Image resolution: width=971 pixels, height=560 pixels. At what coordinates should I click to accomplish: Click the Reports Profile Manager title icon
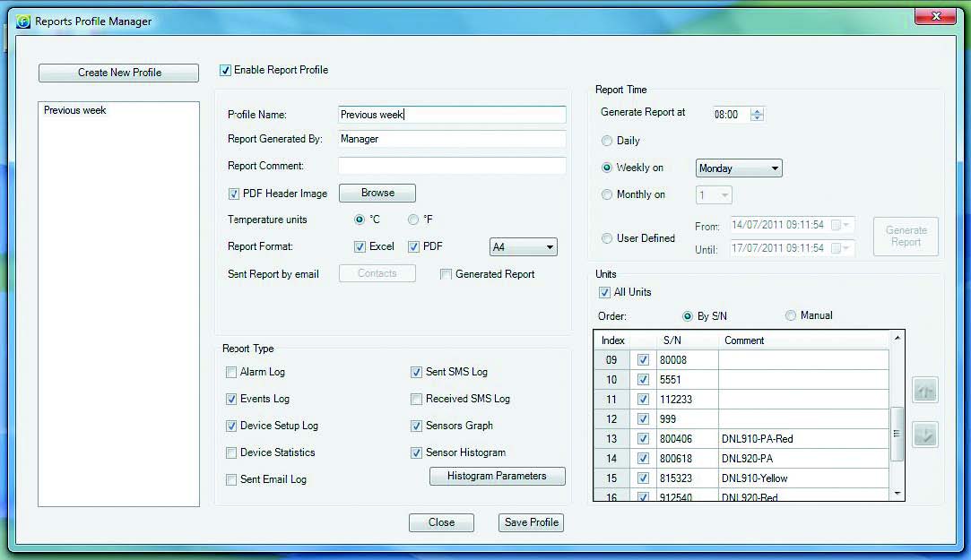point(23,21)
